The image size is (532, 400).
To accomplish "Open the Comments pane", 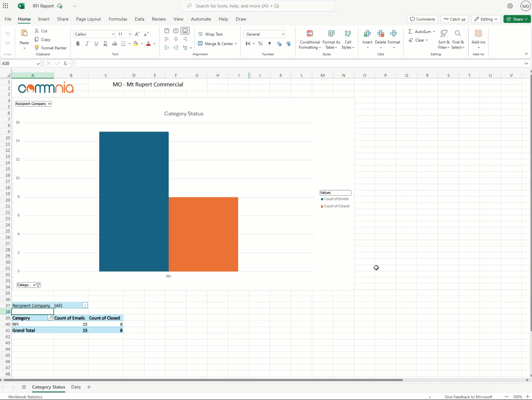I will [x=422, y=19].
